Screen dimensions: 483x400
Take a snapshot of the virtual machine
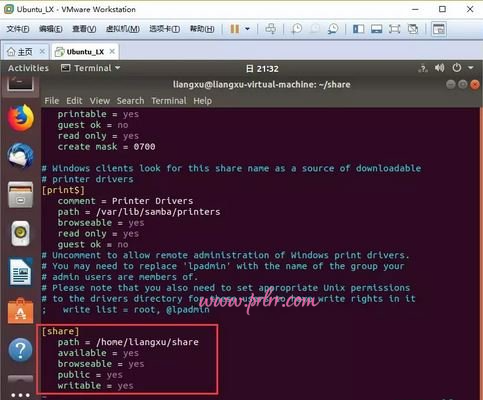(x=296, y=29)
